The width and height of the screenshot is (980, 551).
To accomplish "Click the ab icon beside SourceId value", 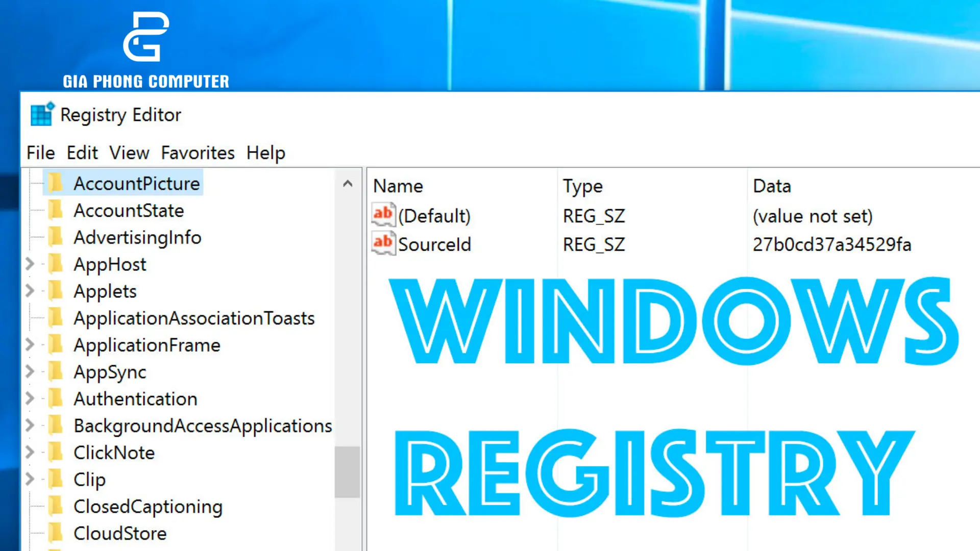I will (x=383, y=243).
